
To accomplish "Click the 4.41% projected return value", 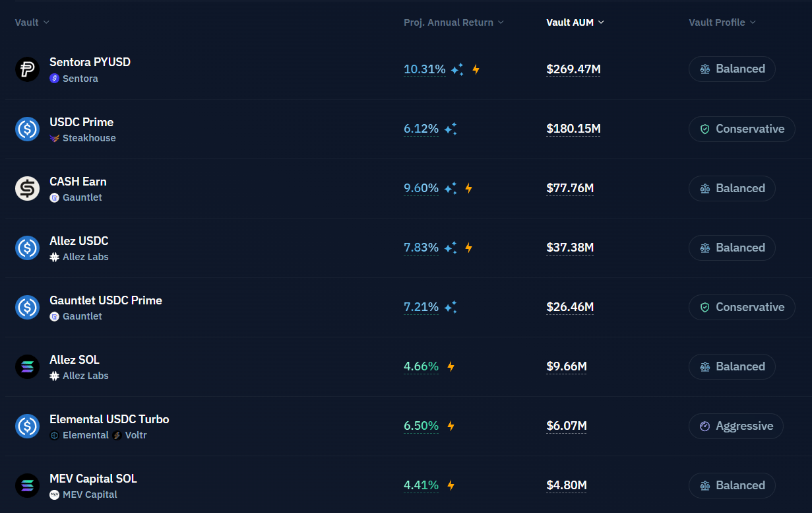I will tap(421, 485).
